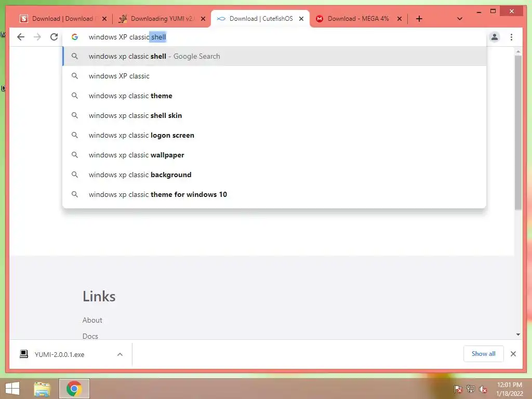This screenshot has width=532, height=399.
Task: Open the Docs link under Links
Action: [x=90, y=336]
